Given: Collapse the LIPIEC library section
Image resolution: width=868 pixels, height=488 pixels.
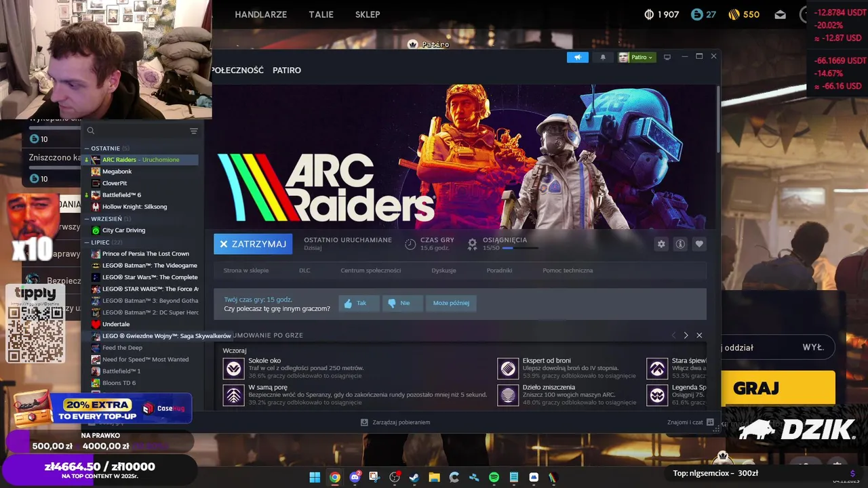Looking at the screenshot, I should coord(87,242).
